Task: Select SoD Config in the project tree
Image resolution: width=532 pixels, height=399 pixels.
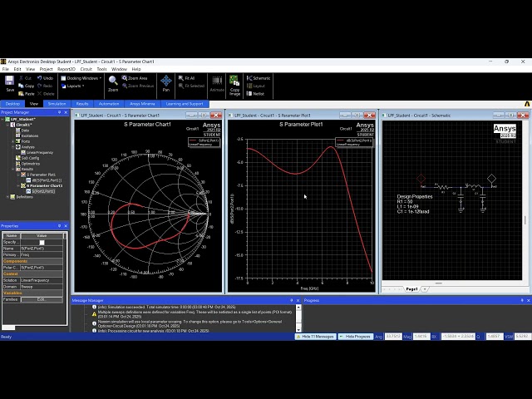Action: coord(27,158)
